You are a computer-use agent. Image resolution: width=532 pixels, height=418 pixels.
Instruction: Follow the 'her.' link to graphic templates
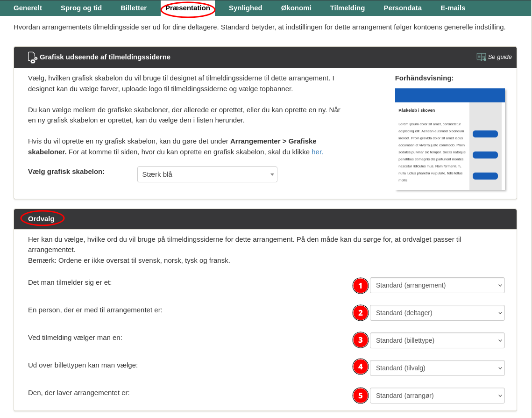point(317,152)
